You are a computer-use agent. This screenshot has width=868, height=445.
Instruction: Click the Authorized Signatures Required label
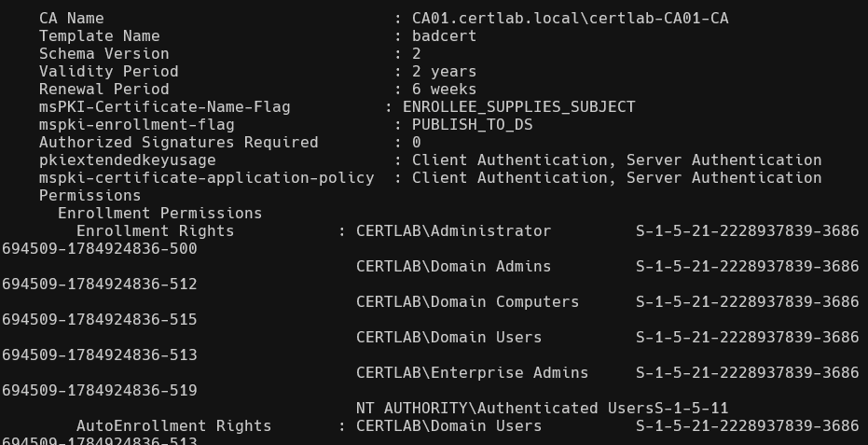[178, 142]
